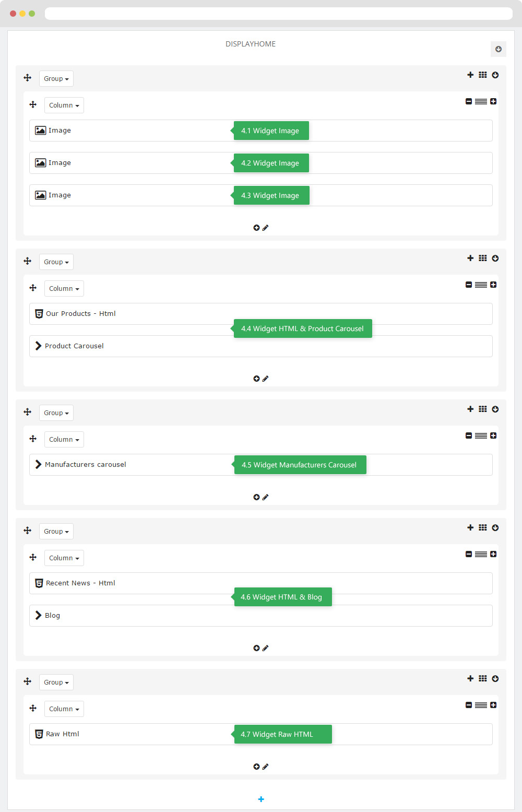522x812 pixels.
Task: Click the browser address bar
Action: [x=279, y=14]
